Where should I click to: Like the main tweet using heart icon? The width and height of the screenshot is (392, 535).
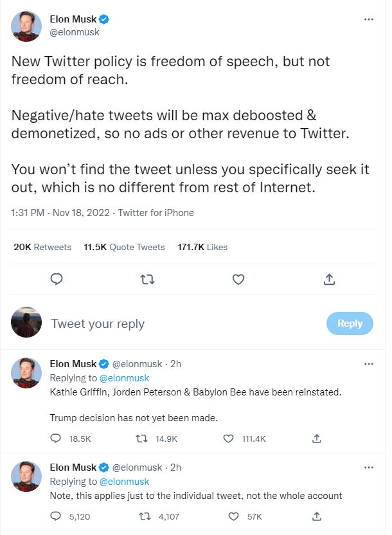coord(238,279)
